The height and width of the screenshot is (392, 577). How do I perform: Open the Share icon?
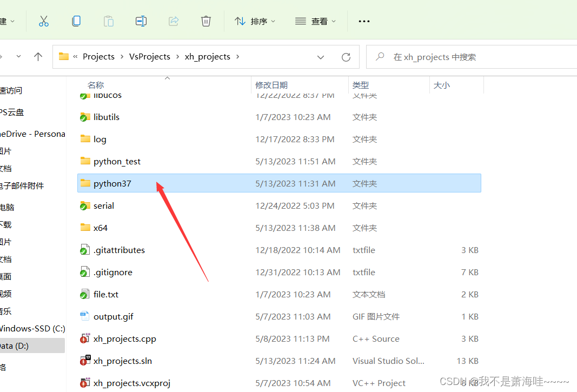(174, 21)
